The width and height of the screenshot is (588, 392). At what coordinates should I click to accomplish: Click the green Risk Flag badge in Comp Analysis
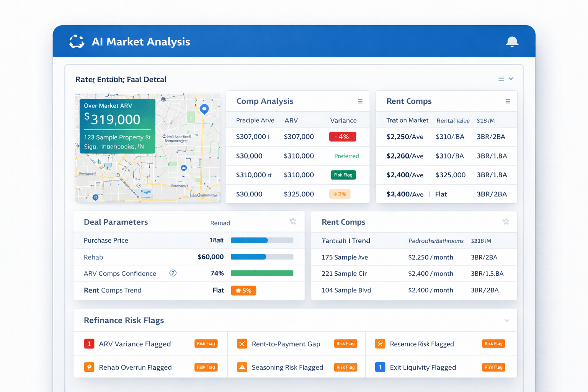coord(343,175)
